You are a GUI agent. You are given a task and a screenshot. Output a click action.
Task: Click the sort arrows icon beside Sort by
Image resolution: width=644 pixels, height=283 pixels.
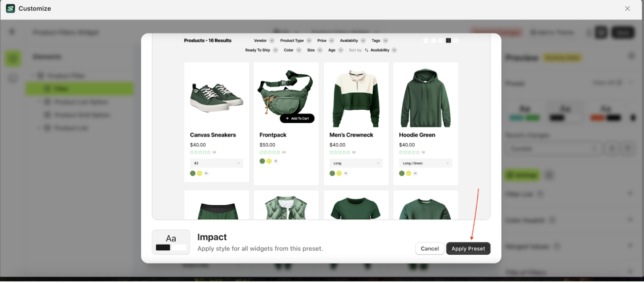point(366,50)
